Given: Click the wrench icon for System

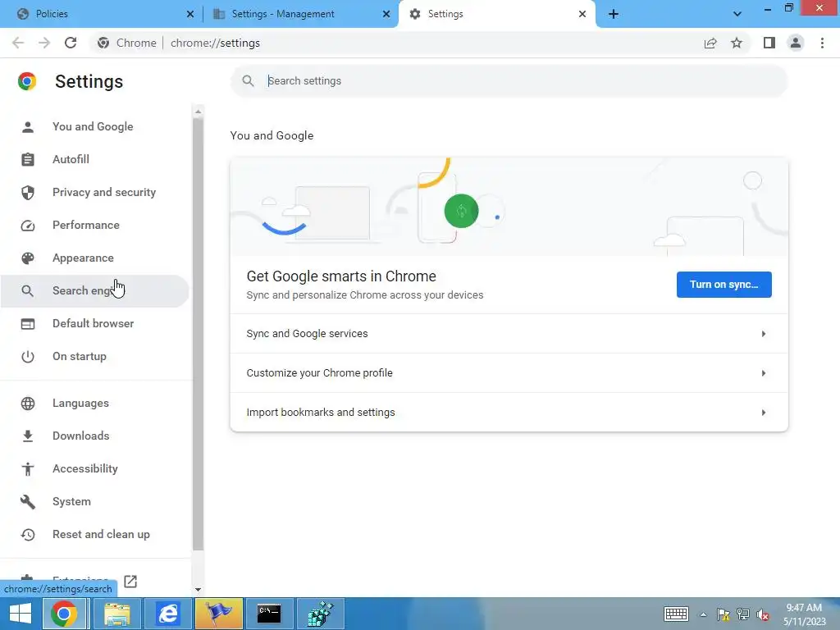Looking at the screenshot, I should pos(28,502).
